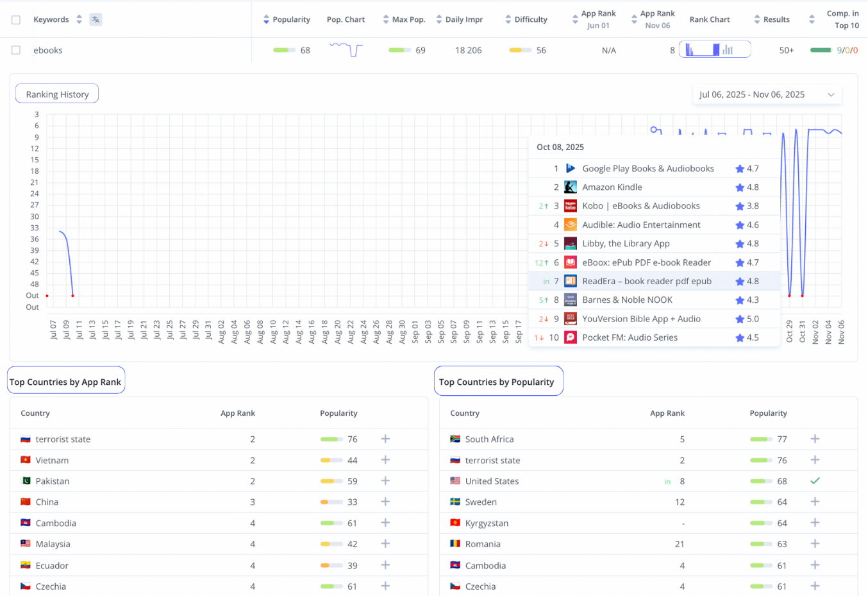Image resolution: width=868 pixels, height=596 pixels.
Task: Click the ebooks Popularity bar showing 68
Action: point(284,50)
